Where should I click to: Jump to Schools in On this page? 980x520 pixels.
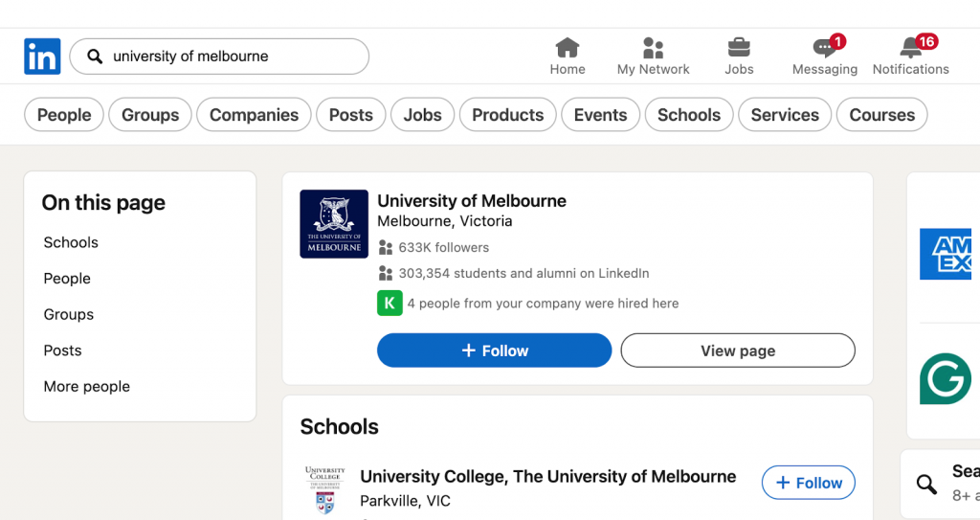coord(71,243)
